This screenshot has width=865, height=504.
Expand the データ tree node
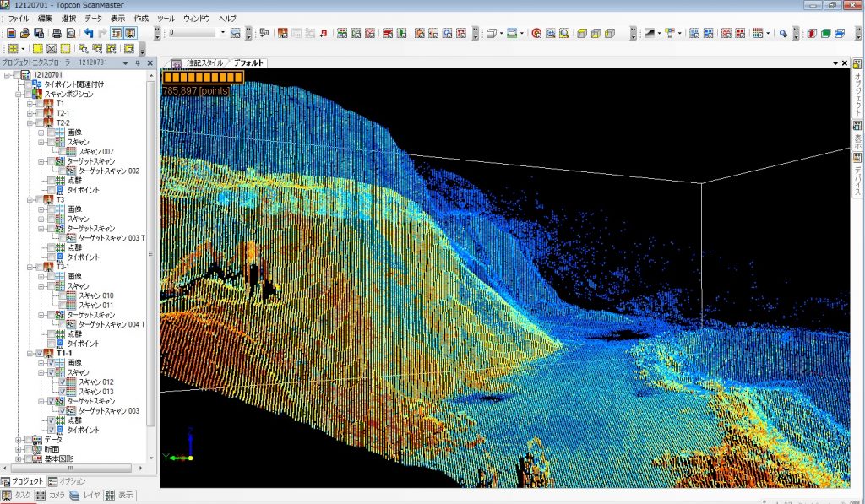[19, 440]
